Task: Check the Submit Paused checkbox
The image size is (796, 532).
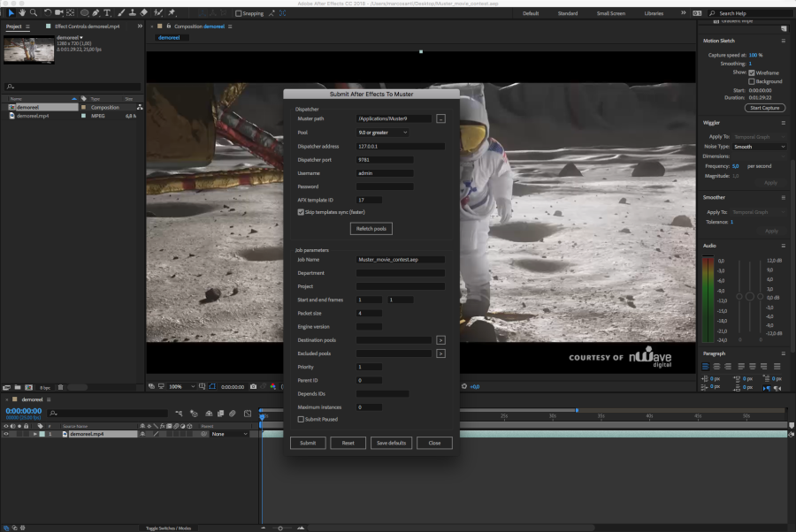Action: pos(301,420)
